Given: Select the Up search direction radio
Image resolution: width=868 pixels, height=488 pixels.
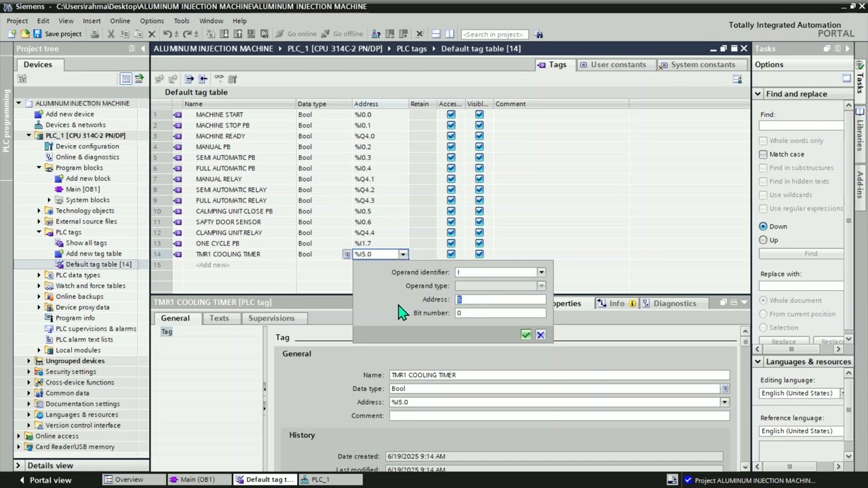Looking at the screenshot, I should pyautogui.click(x=764, y=240).
